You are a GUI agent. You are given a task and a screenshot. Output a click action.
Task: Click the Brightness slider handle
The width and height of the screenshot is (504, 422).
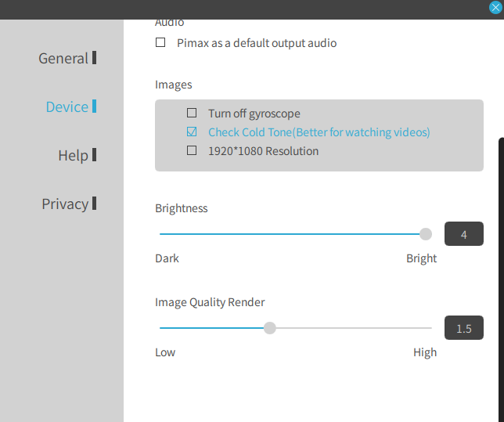426,234
